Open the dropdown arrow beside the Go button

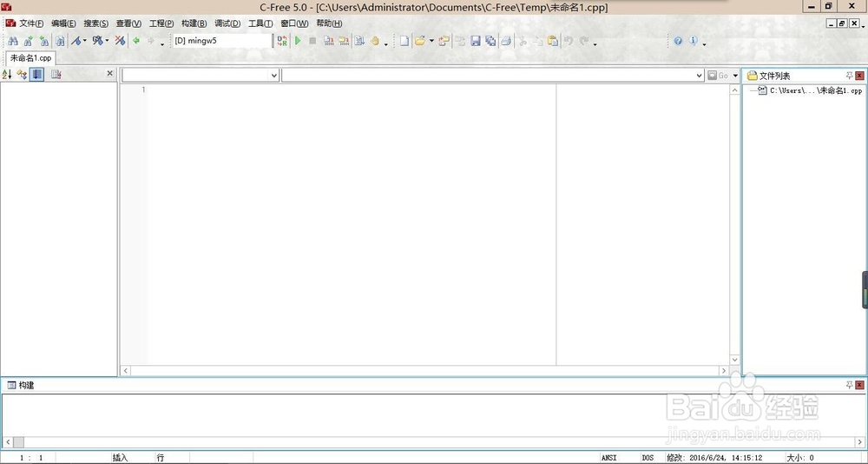click(735, 76)
